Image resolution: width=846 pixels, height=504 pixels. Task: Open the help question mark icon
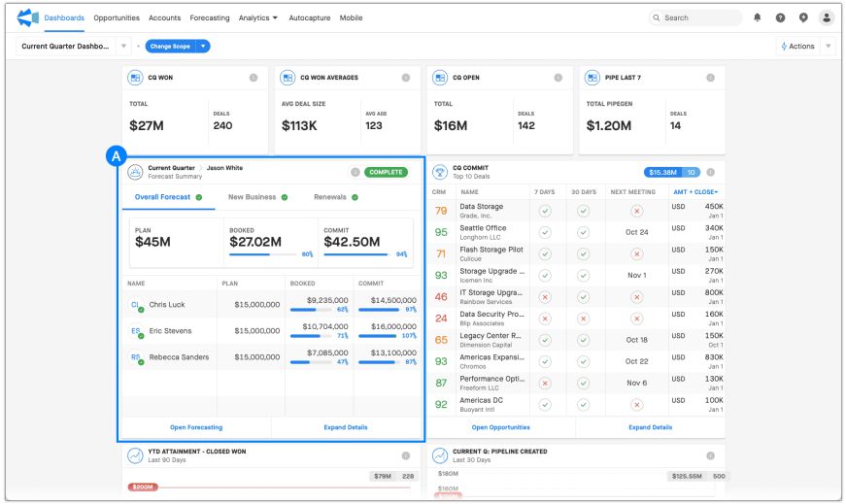tap(780, 17)
